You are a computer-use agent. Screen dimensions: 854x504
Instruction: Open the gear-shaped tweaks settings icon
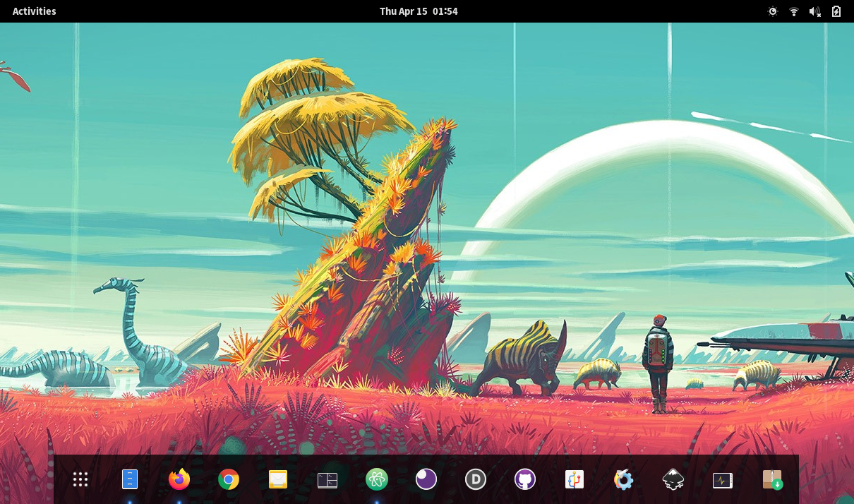click(x=624, y=480)
